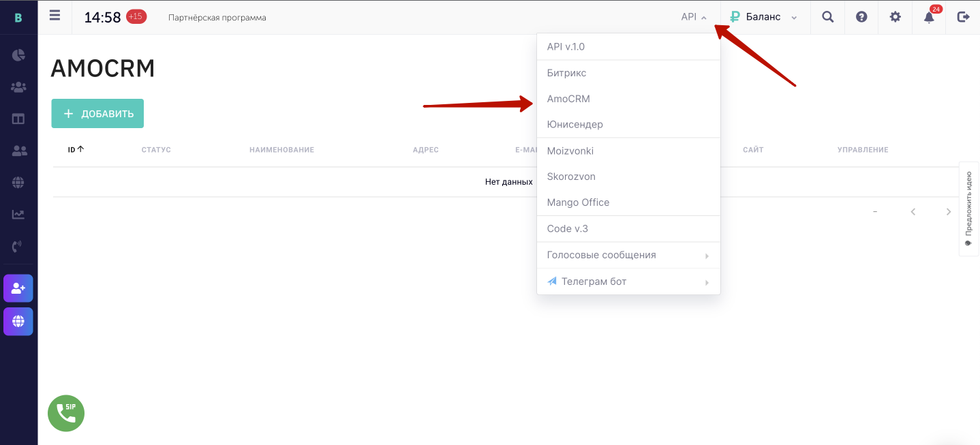Open the gray globe sidebar icon
The width and height of the screenshot is (980, 445).
click(18, 183)
